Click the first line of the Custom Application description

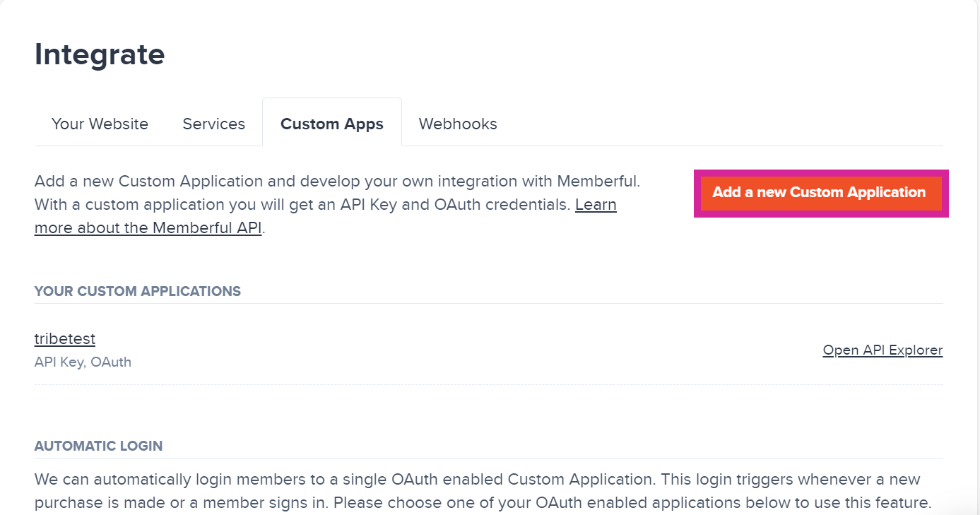click(337, 181)
